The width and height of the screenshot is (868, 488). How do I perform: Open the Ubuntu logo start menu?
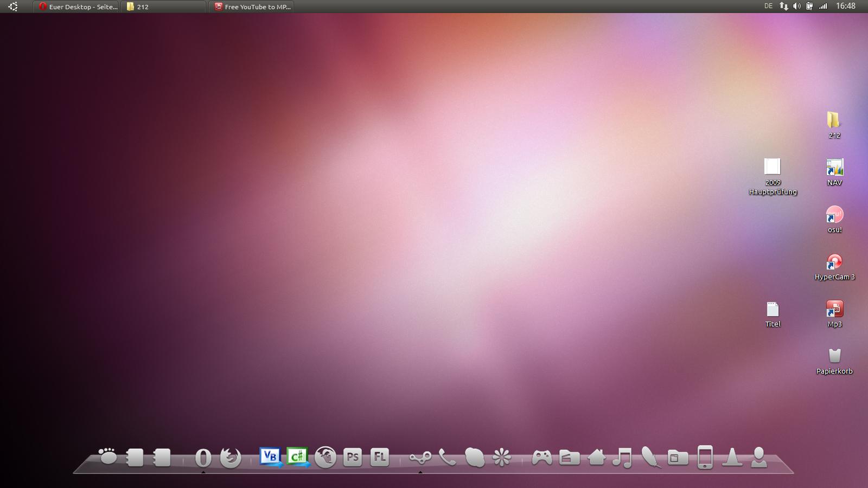[13, 7]
